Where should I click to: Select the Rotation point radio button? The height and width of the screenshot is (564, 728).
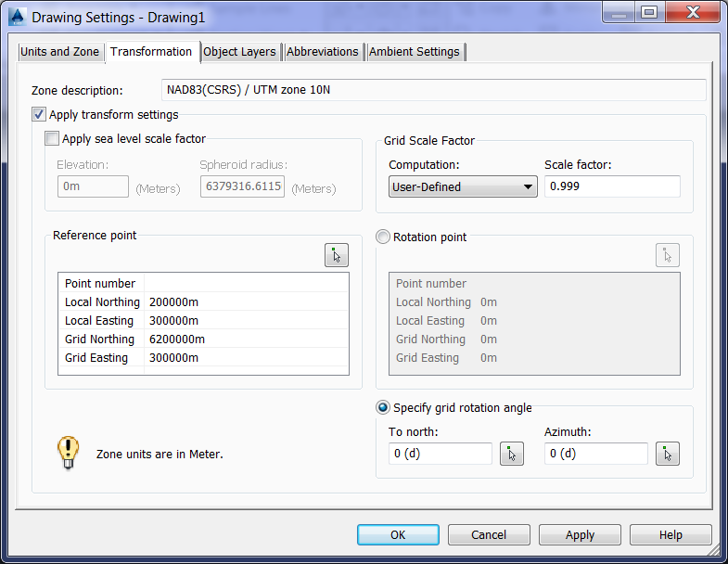tap(383, 237)
